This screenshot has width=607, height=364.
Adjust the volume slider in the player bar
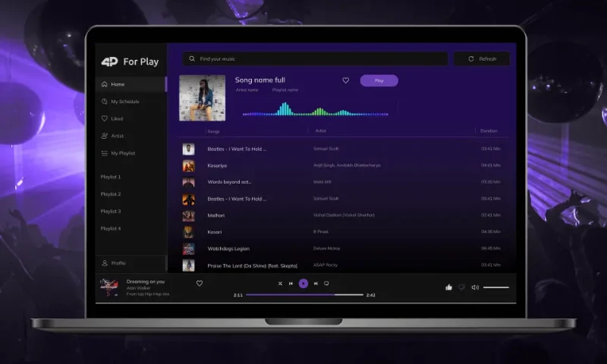point(496,287)
